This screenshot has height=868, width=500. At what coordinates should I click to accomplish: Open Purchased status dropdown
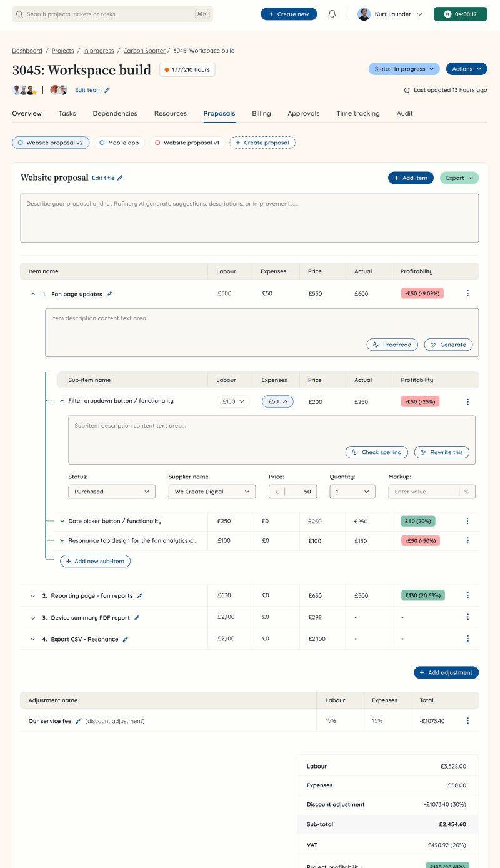112,492
